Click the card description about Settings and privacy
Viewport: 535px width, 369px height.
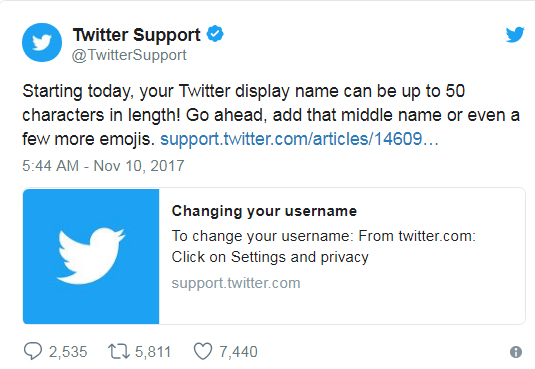[323, 246]
